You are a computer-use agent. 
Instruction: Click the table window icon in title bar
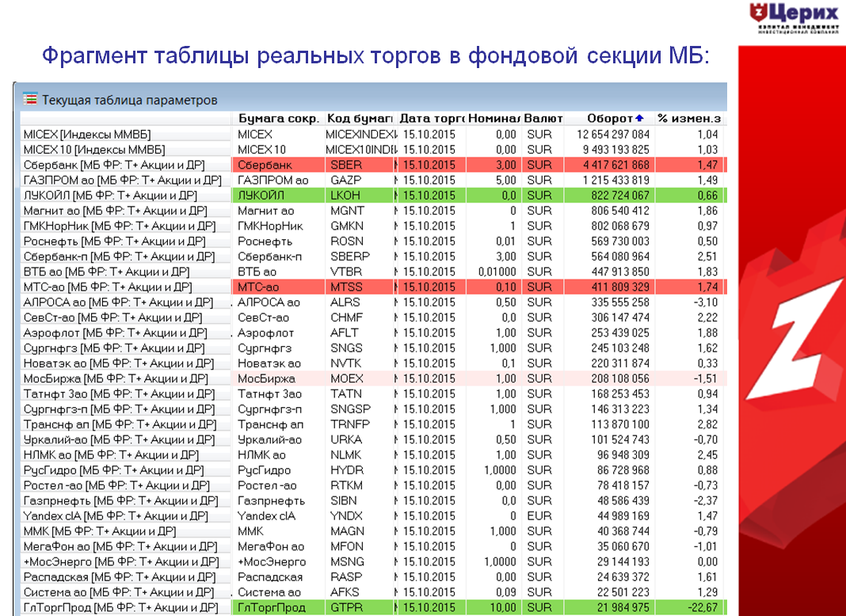[30, 101]
